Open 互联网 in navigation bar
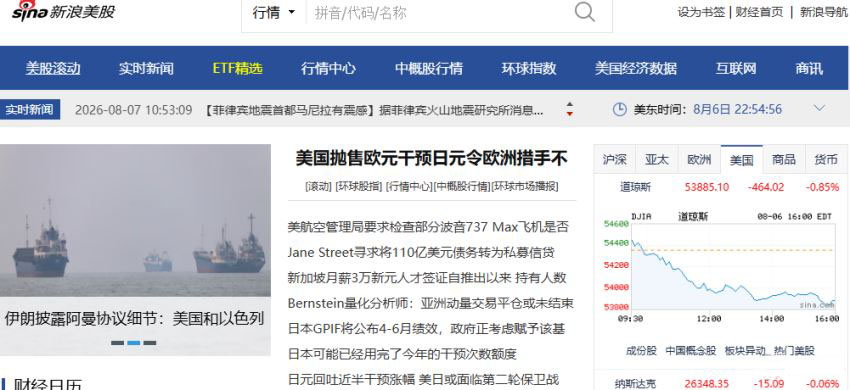850x390 pixels. pos(736,68)
